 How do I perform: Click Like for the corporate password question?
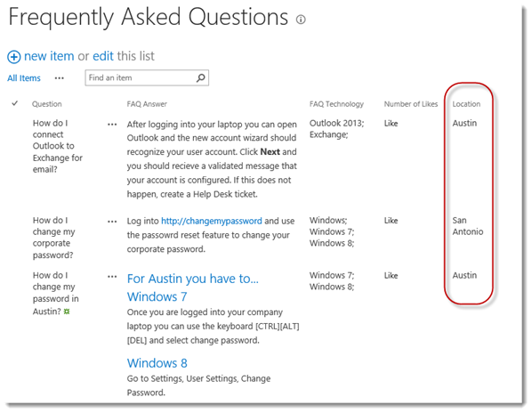pyautogui.click(x=391, y=221)
